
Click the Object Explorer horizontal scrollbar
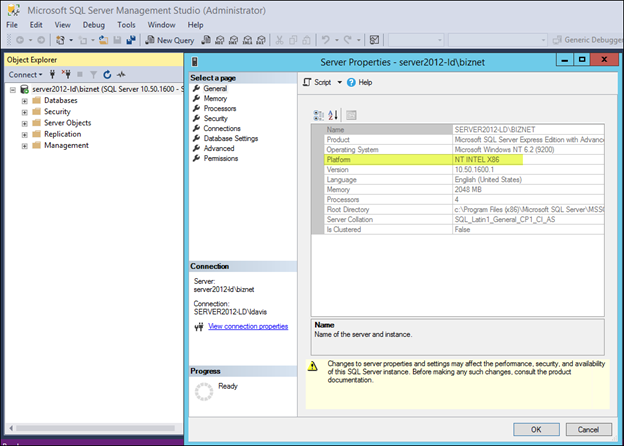click(x=95, y=428)
